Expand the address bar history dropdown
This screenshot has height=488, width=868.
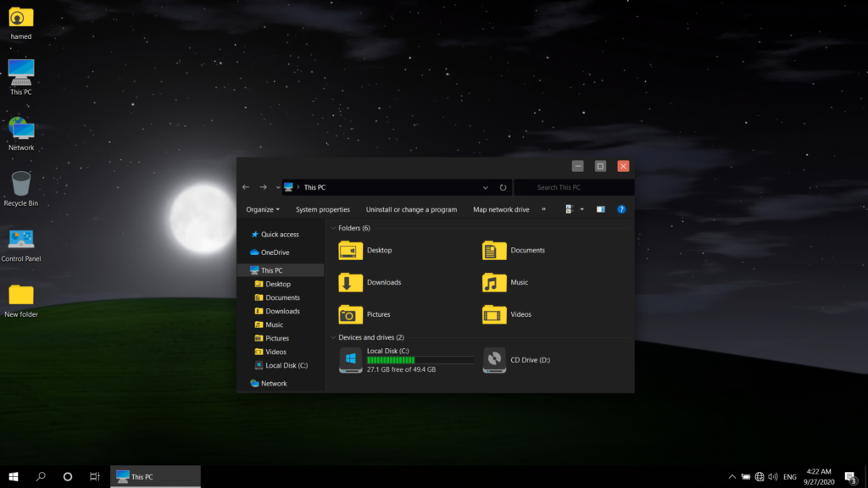485,187
